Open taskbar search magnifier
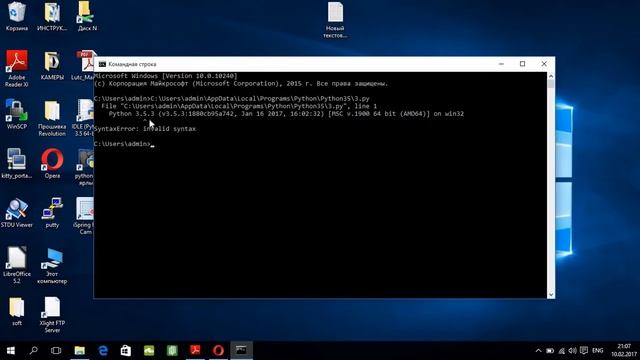Viewport: 640px width, 360px height. click(33, 350)
